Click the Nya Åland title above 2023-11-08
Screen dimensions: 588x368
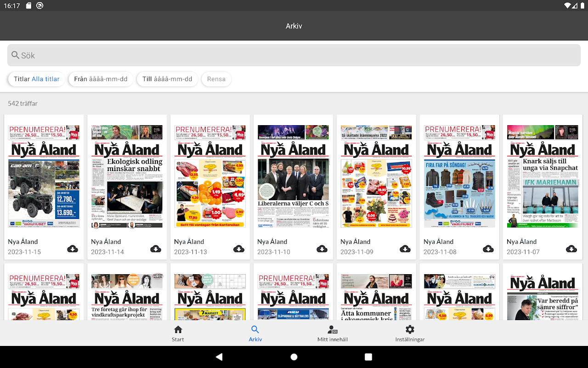click(x=439, y=241)
